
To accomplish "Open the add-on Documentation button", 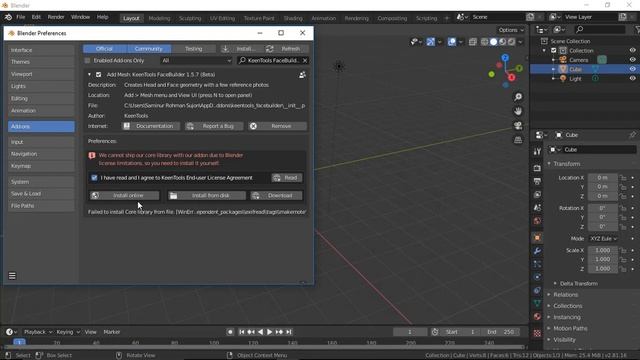I will click(x=150, y=126).
